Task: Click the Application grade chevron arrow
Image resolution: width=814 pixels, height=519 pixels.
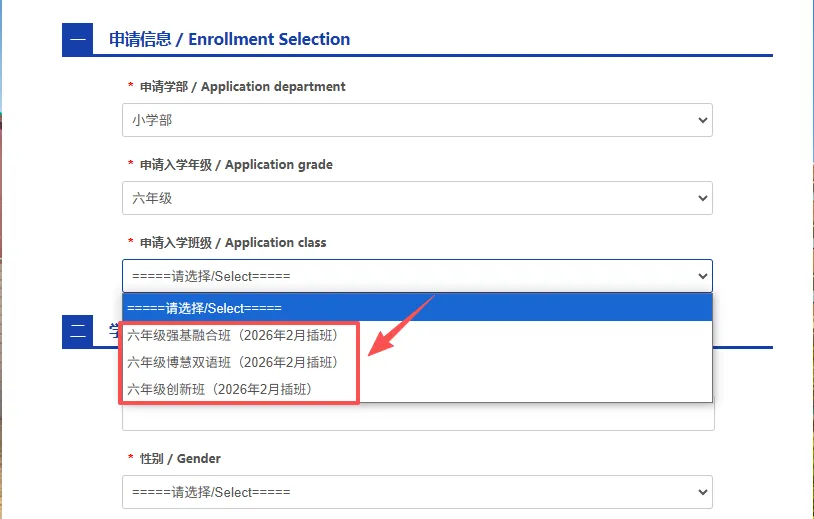Action: click(x=701, y=198)
